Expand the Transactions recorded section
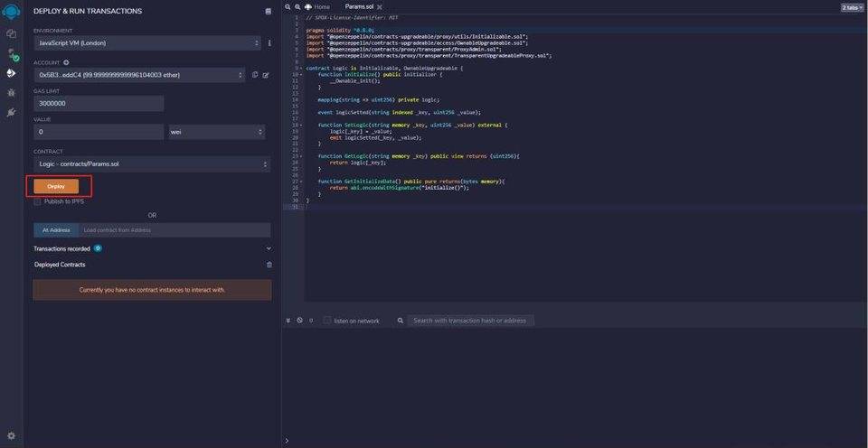868x448 pixels. click(x=269, y=248)
